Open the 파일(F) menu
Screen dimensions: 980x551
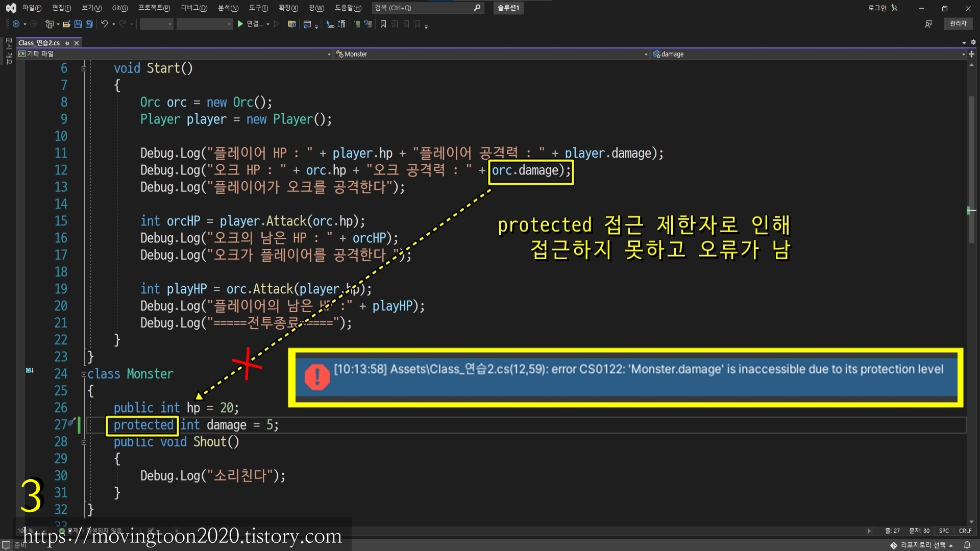[x=32, y=8]
